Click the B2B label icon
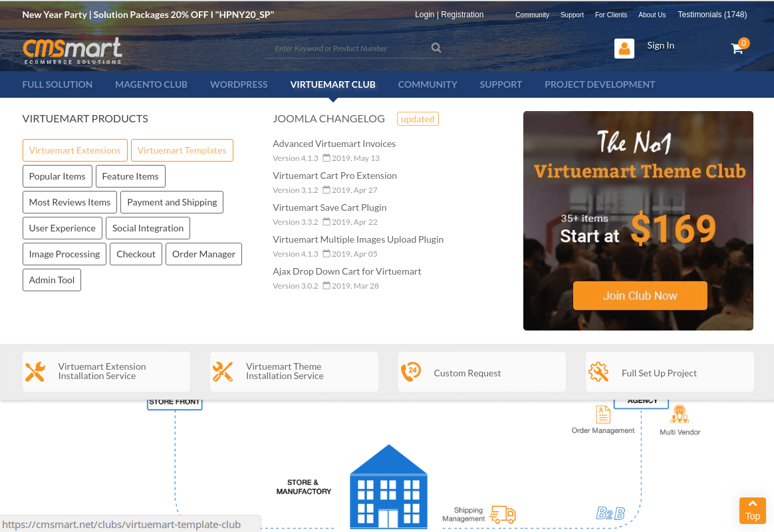Viewport: 774px width, 532px height. click(610, 513)
